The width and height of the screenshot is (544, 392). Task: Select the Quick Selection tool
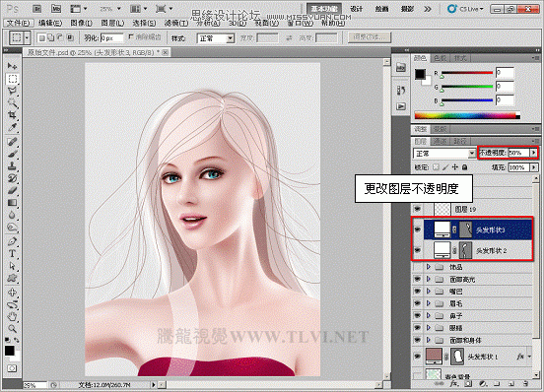click(12, 103)
